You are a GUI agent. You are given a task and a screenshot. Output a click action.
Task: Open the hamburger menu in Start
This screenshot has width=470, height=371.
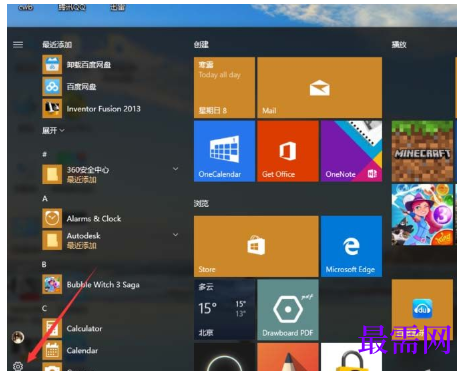pos(18,44)
